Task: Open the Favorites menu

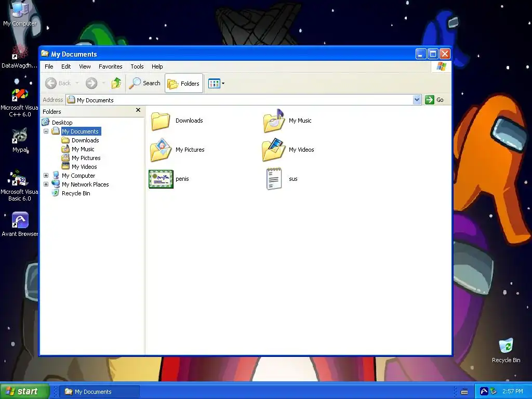Action: point(110,66)
